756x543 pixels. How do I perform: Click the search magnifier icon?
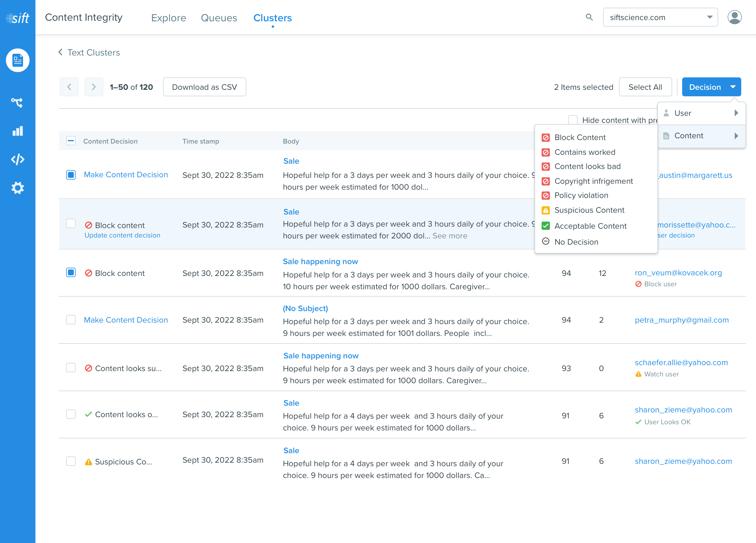click(589, 17)
